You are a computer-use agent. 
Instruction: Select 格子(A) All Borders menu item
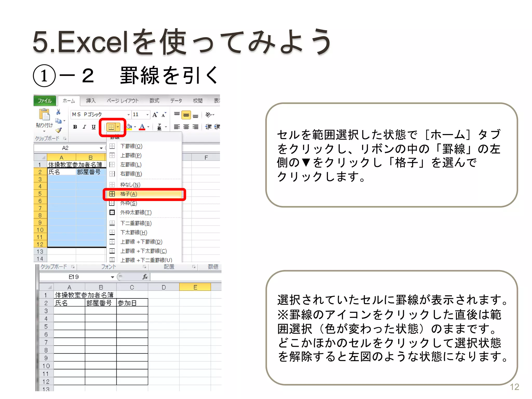pyautogui.click(x=144, y=194)
